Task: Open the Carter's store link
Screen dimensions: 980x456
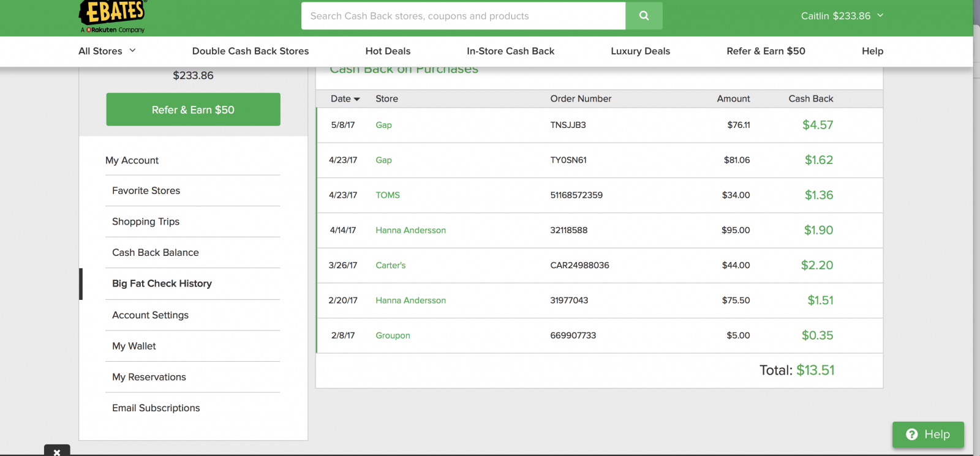Action: (x=390, y=265)
